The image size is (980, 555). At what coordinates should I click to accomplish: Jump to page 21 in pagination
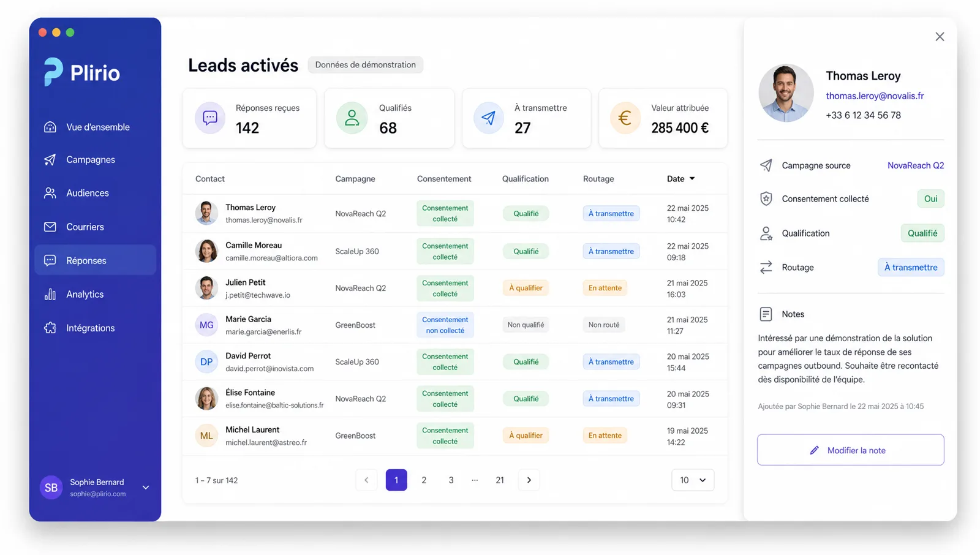pos(500,480)
